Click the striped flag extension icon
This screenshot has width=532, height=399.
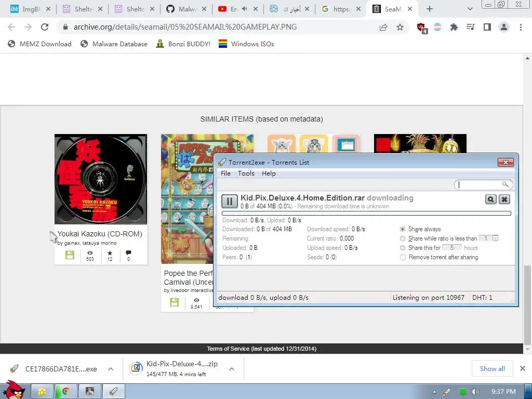pyautogui.click(x=437, y=27)
